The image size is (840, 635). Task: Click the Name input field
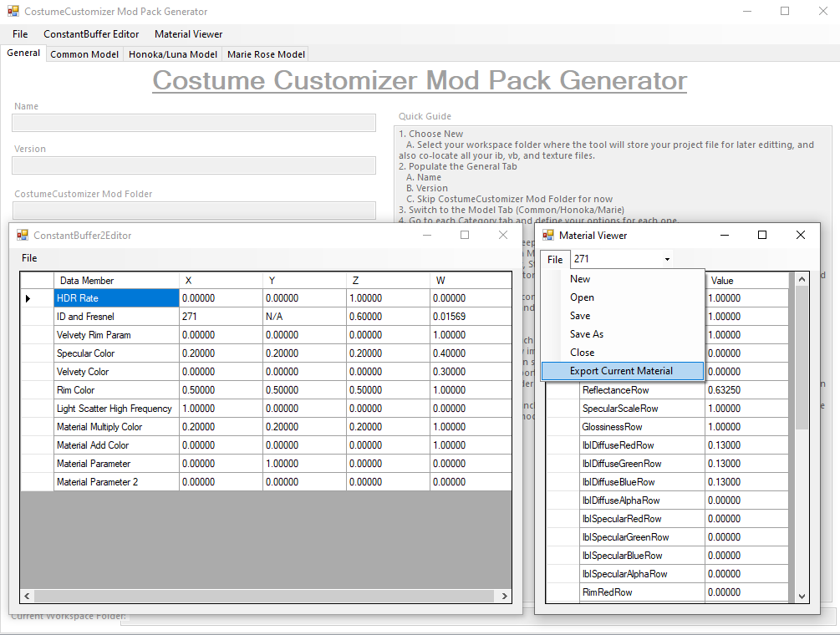click(x=194, y=123)
